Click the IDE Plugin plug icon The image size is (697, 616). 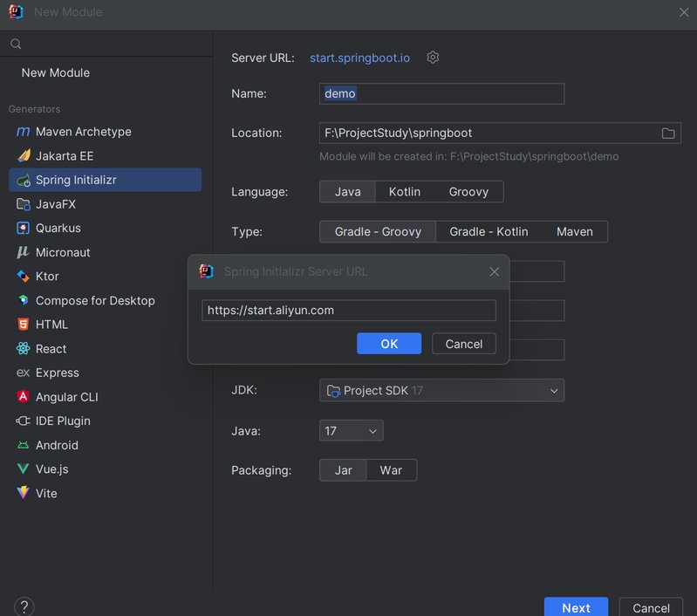pos(23,421)
